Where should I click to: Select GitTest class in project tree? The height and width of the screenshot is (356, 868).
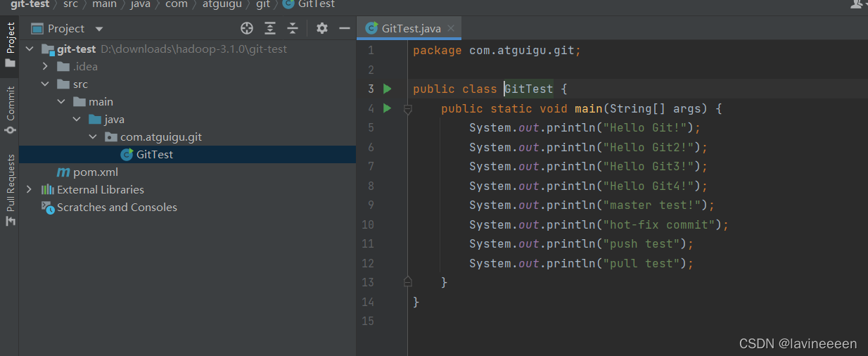pos(187,155)
